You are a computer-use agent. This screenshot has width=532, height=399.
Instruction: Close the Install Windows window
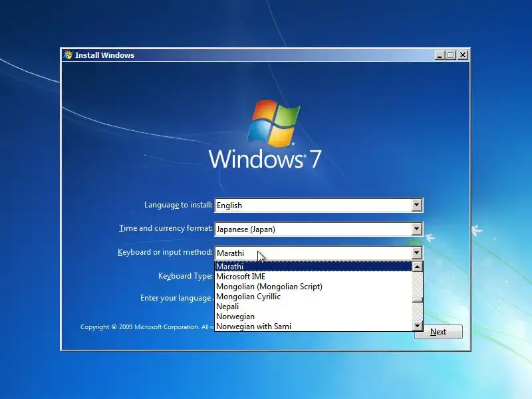coord(462,55)
